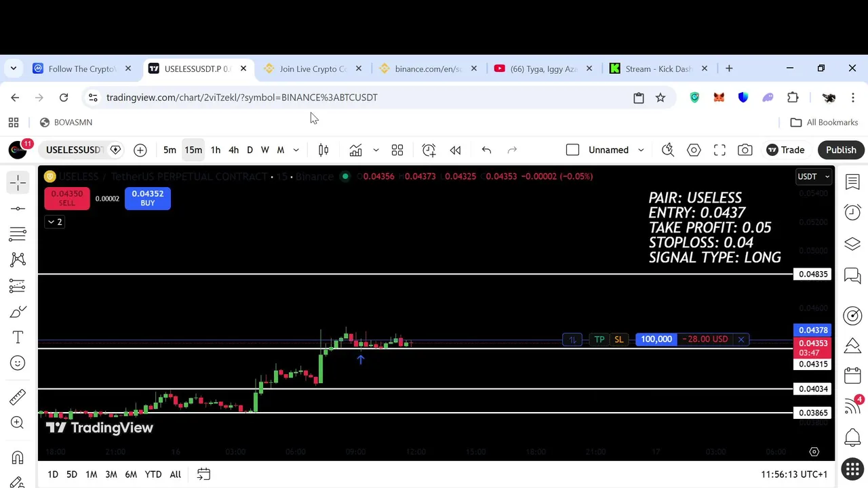This screenshot has height=488, width=868.
Task: Select the text annotation tool
Action: click(18, 338)
